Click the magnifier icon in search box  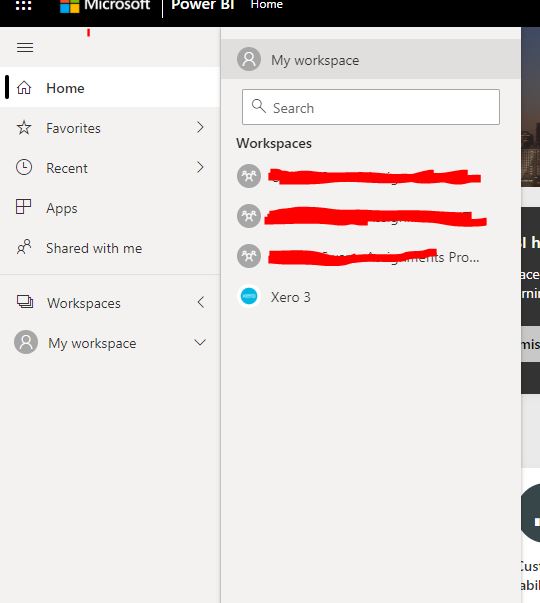click(259, 106)
